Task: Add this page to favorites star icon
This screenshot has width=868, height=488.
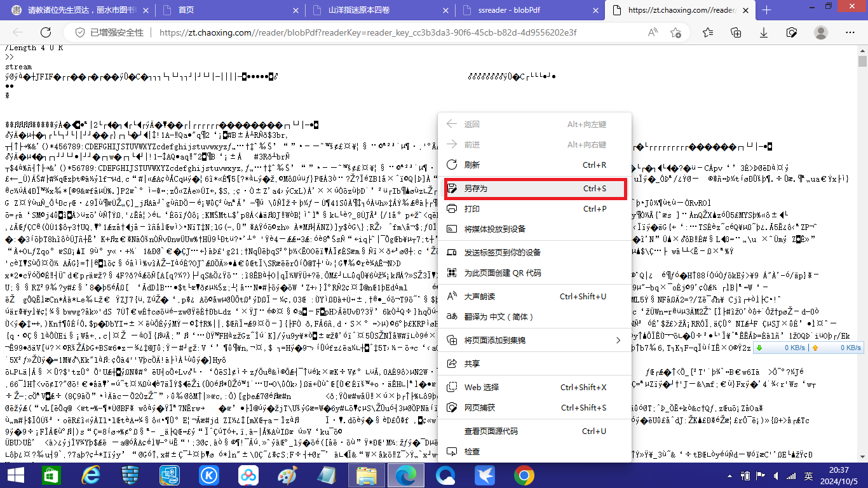Action: 676,32
